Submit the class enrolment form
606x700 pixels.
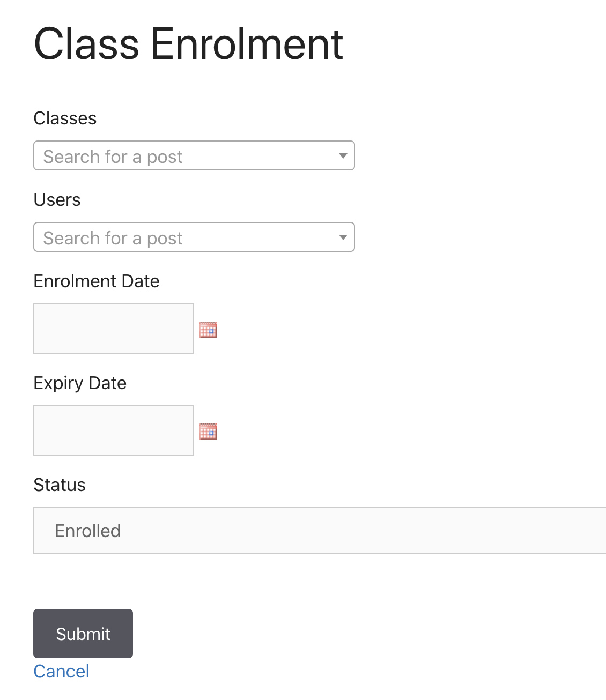point(83,634)
